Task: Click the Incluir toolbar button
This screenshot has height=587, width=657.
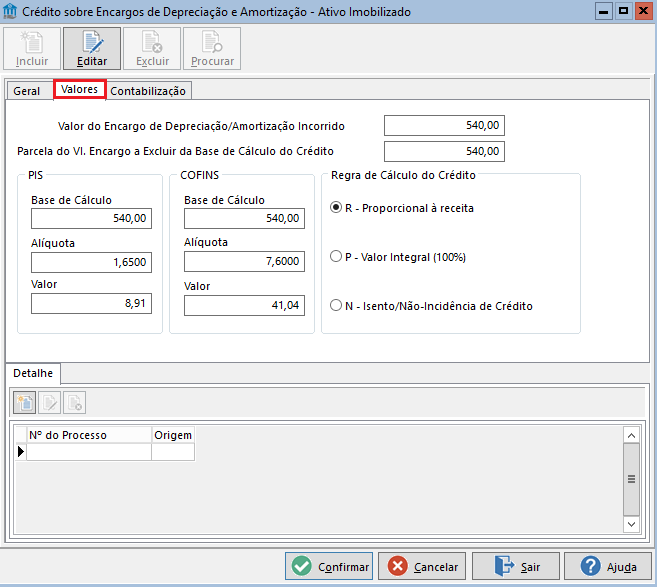Action: [32, 49]
